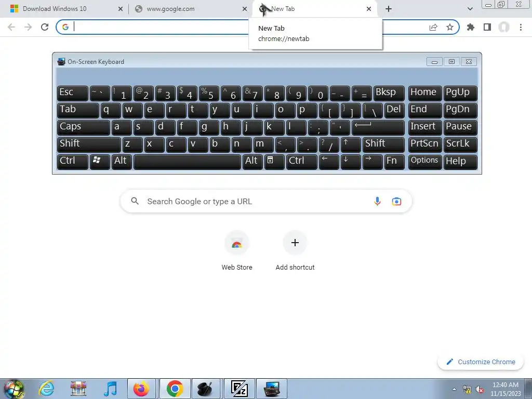Open the On-Screen Keyboard taskbar icon
The image size is (532, 399).
point(272,389)
